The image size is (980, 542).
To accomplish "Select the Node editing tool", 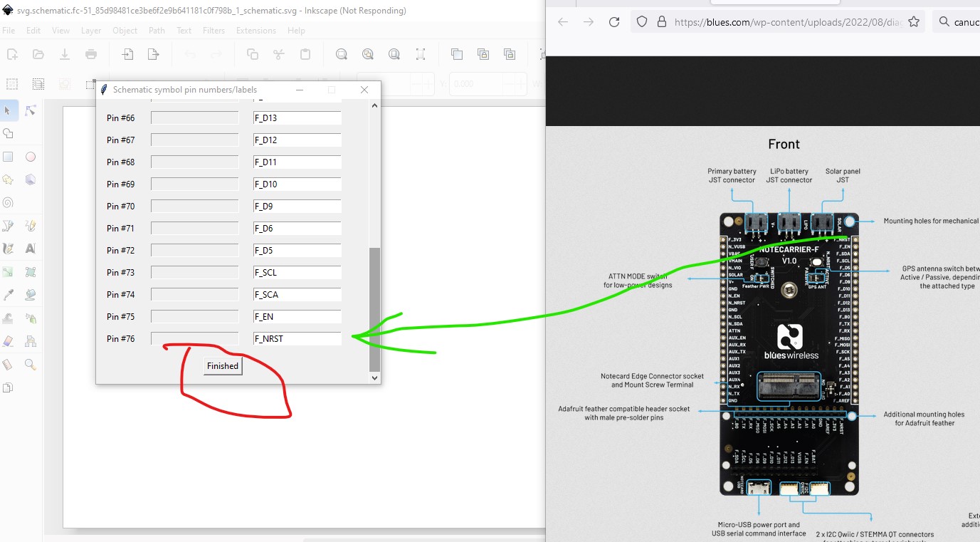I will point(30,110).
